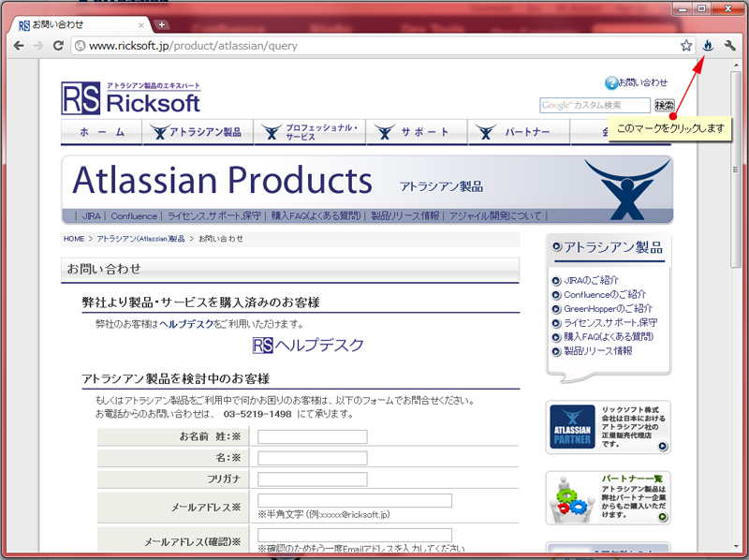The image size is (749, 560).
Task: Open ライセンス,サポート,保守 in banner bar
Action: [x=214, y=216]
